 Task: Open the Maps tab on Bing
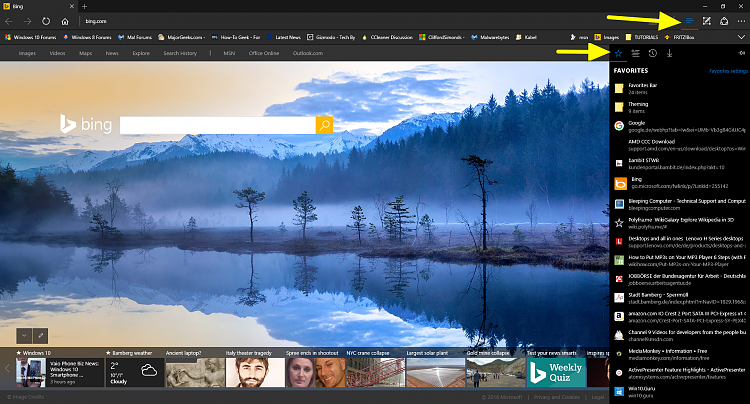[86, 53]
